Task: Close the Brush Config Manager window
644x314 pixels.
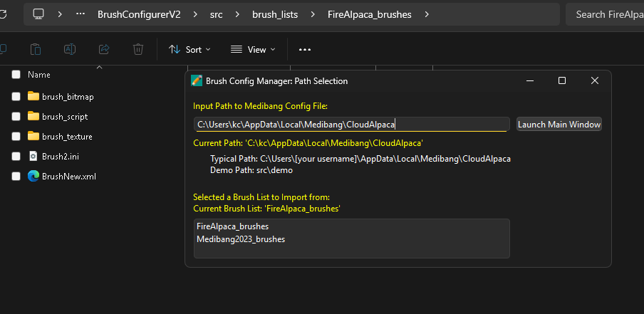Action: tap(594, 81)
